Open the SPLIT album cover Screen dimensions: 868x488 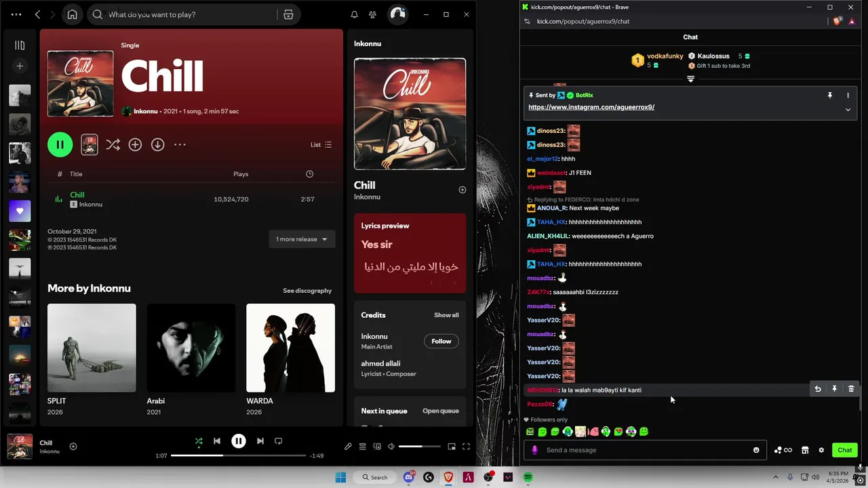click(92, 348)
